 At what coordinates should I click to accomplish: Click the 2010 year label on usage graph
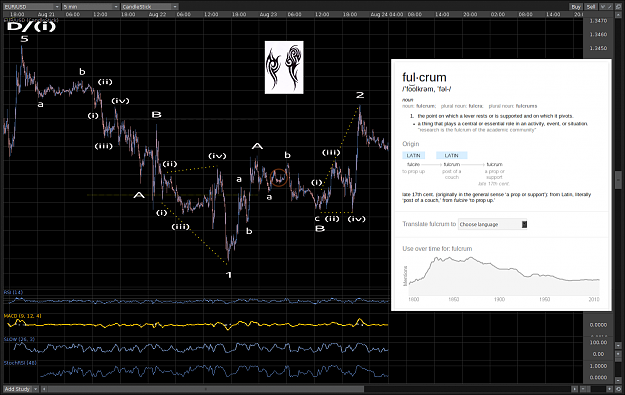coord(594,299)
